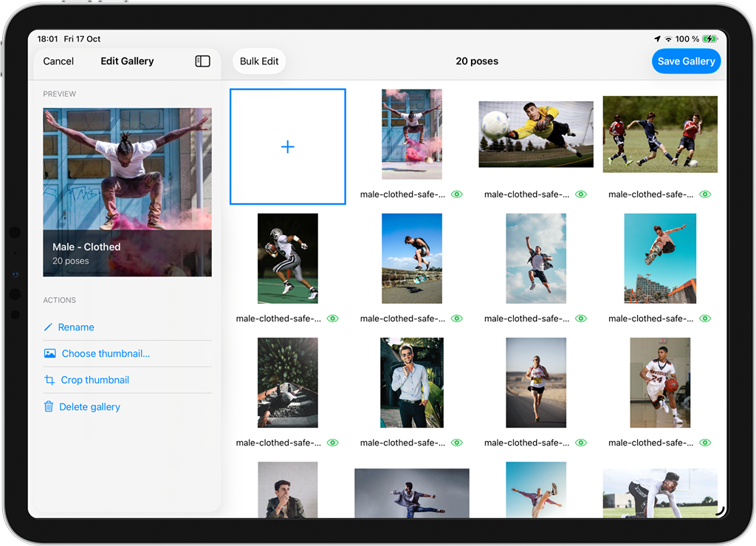The image size is (756, 546).
Task: Cancel editing the gallery
Action: tap(58, 61)
